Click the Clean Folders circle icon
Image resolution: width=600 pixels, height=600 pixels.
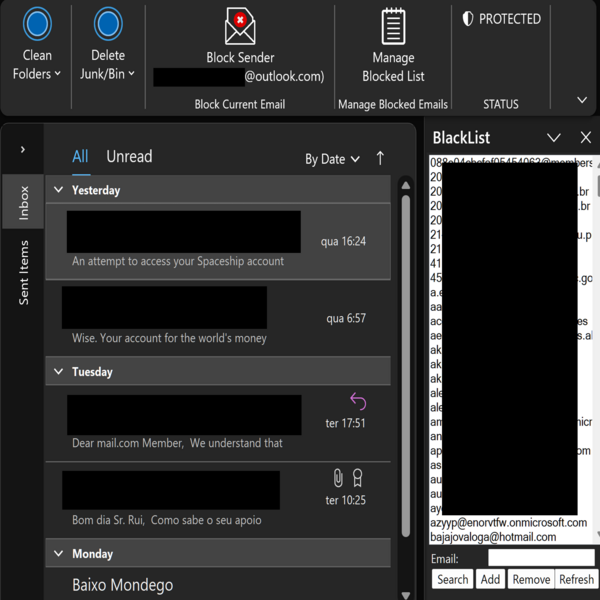point(37,24)
